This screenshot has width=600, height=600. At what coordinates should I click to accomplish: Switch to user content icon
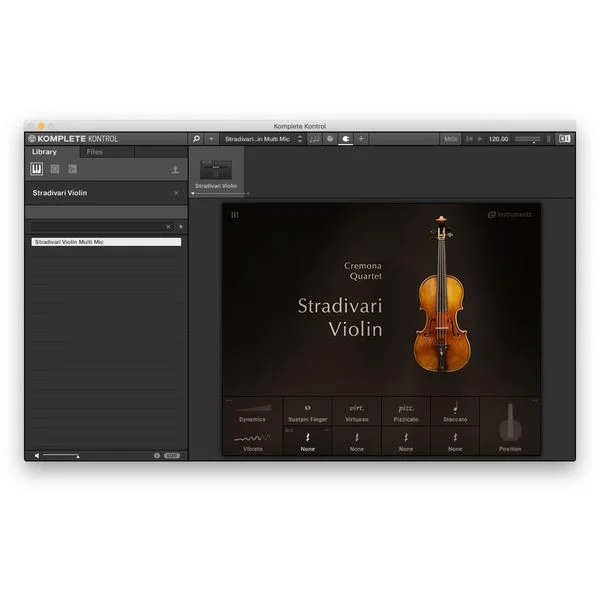(x=175, y=170)
